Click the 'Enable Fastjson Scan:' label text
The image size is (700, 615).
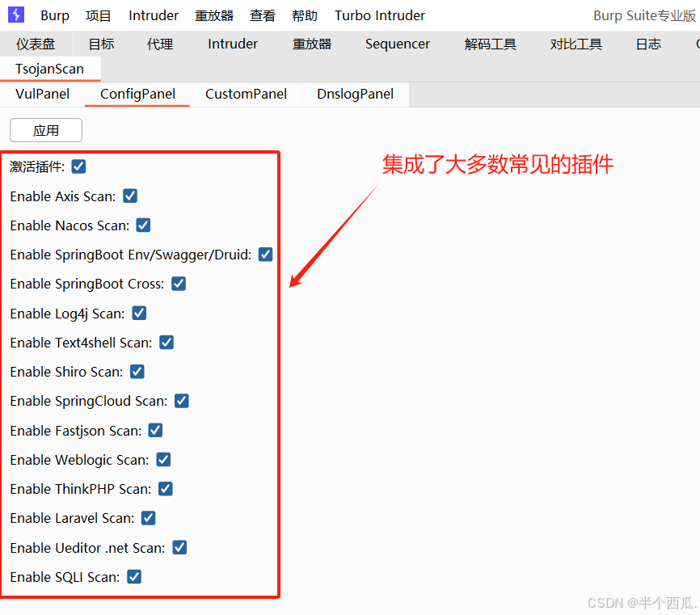pos(76,431)
